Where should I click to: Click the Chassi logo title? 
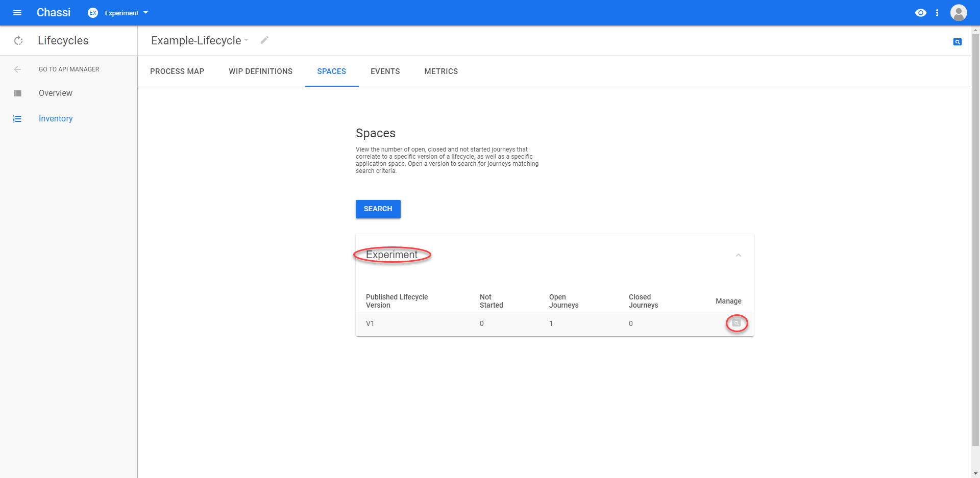pos(54,13)
